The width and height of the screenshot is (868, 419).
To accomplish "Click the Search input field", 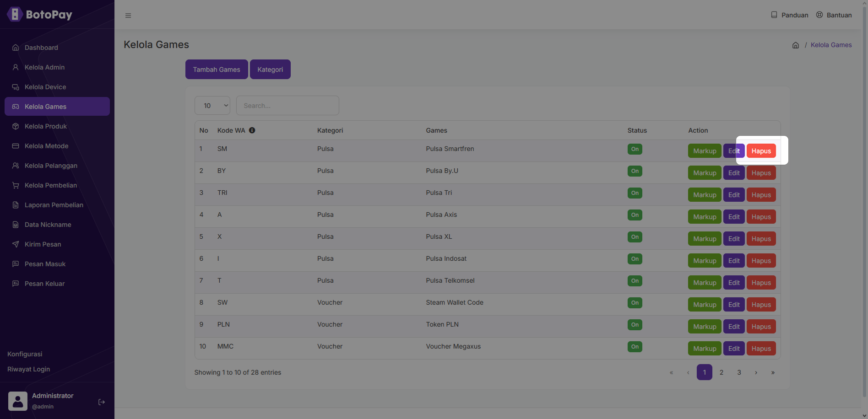I will coord(288,106).
